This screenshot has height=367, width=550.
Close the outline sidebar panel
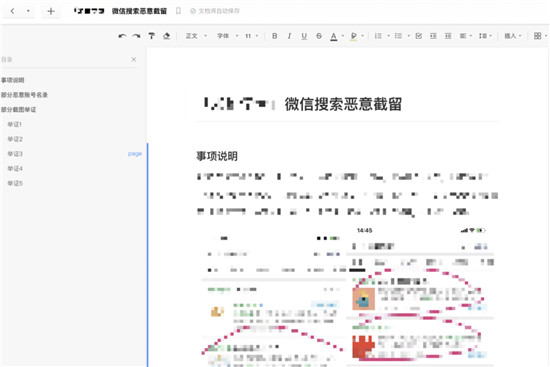[x=134, y=60]
